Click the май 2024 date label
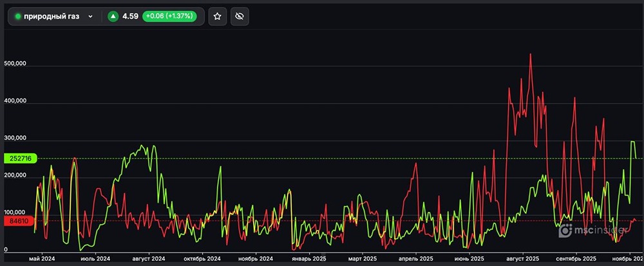644x266 pixels. (43, 259)
